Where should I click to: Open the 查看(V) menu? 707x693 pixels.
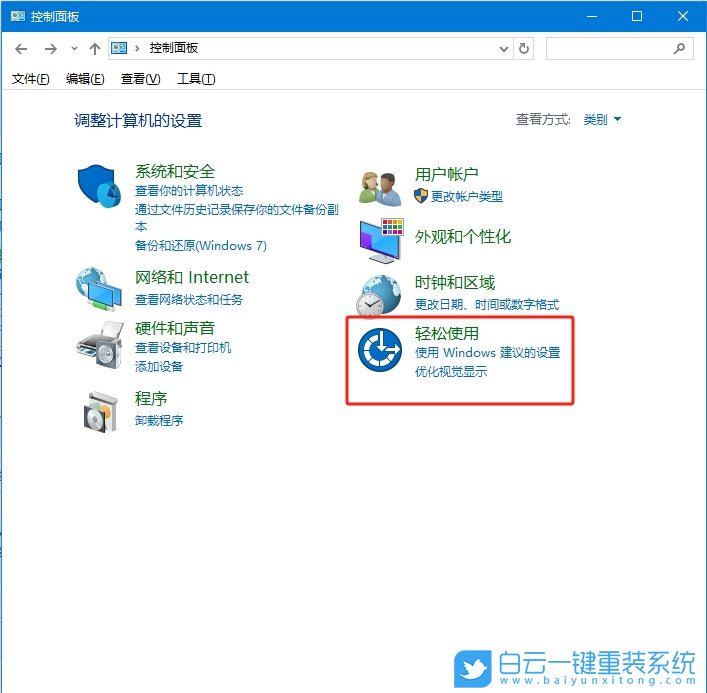pyautogui.click(x=140, y=79)
